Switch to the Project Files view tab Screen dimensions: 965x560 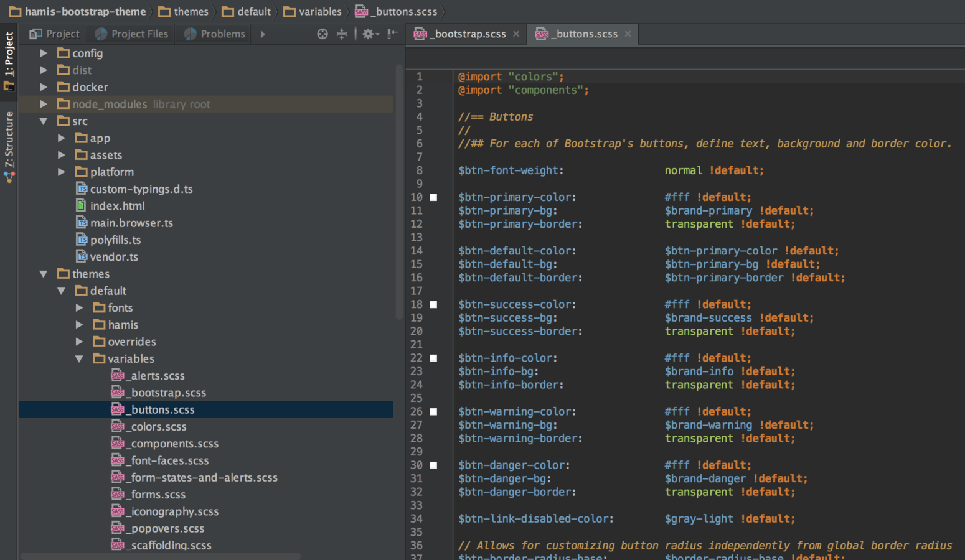(132, 34)
